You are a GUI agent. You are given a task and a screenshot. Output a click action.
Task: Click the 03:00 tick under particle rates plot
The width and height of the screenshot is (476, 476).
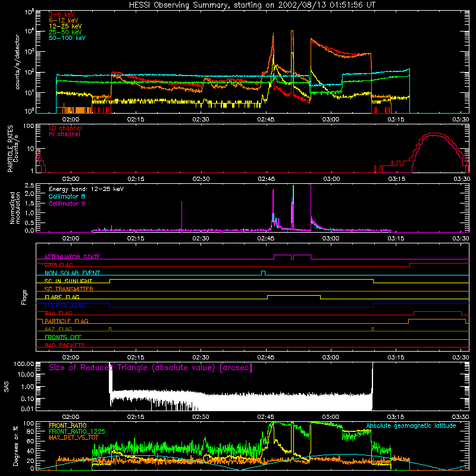331,179
